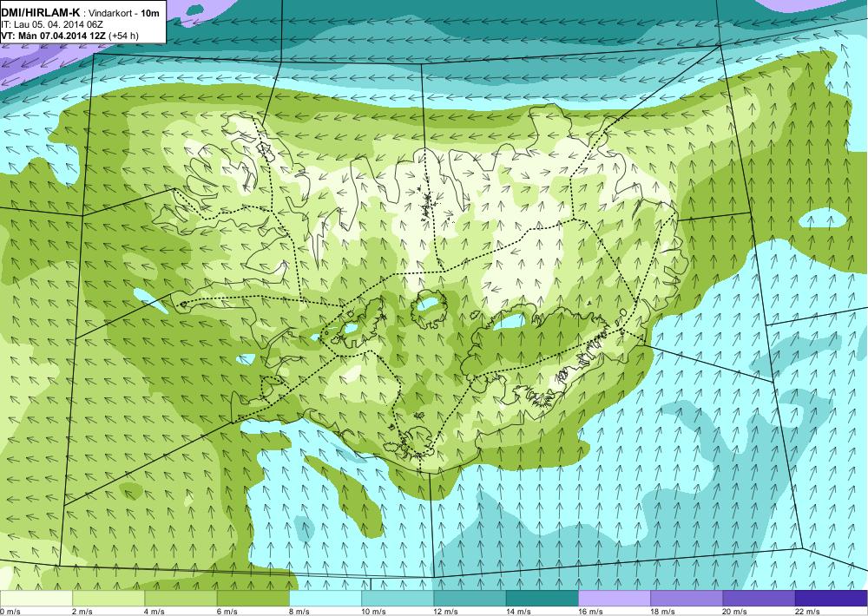Click the '18 m/s' legend label
This screenshot has height=616, width=868.
tap(662, 612)
